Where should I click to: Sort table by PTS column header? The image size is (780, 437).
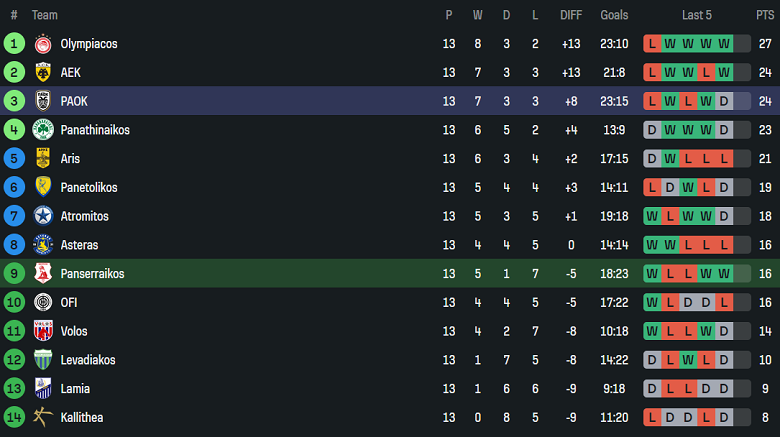pos(765,15)
